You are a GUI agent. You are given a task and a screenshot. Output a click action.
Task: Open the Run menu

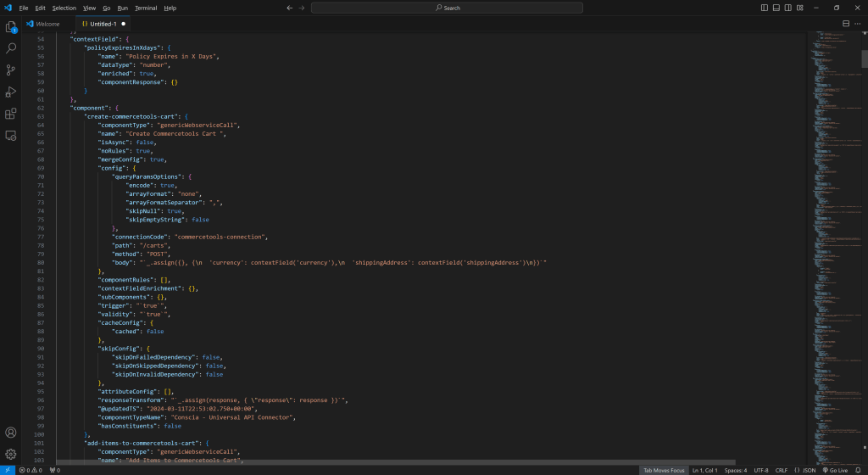tap(123, 8)
